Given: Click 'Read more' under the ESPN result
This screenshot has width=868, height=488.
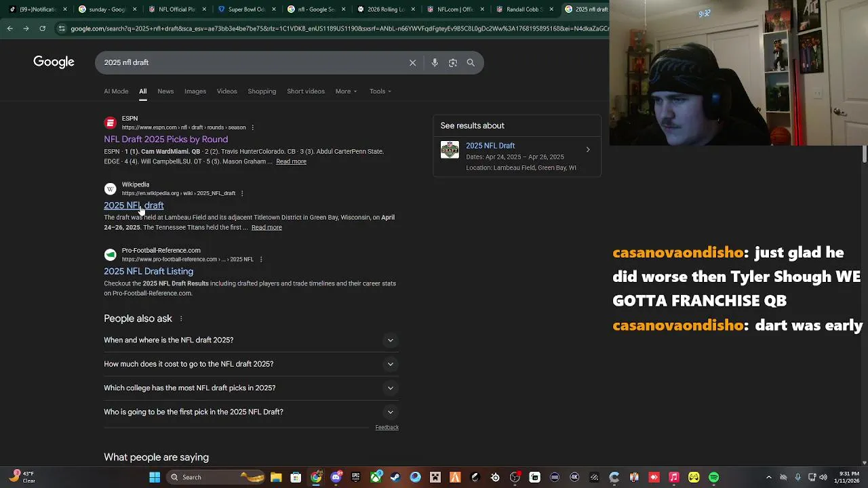Looking at the screenshot, I should [x=291, y=161].
